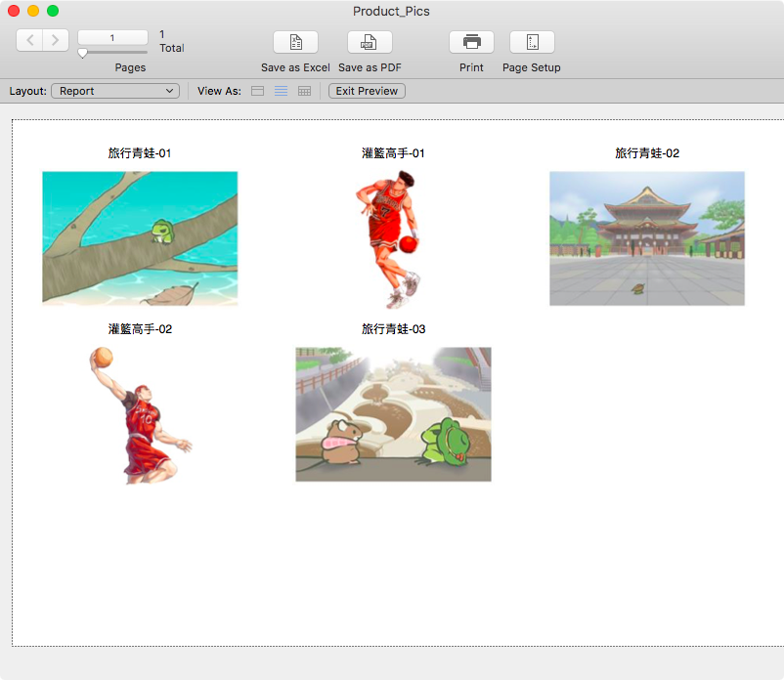
Task: Click the Save as Excel label
Action: tap(295, 67)
